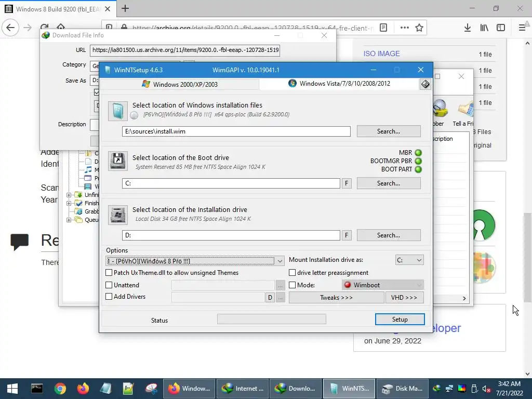
Task: Open Mount Installation drive as dropdown
Action: pyautogui.click(x=409, y=260)
